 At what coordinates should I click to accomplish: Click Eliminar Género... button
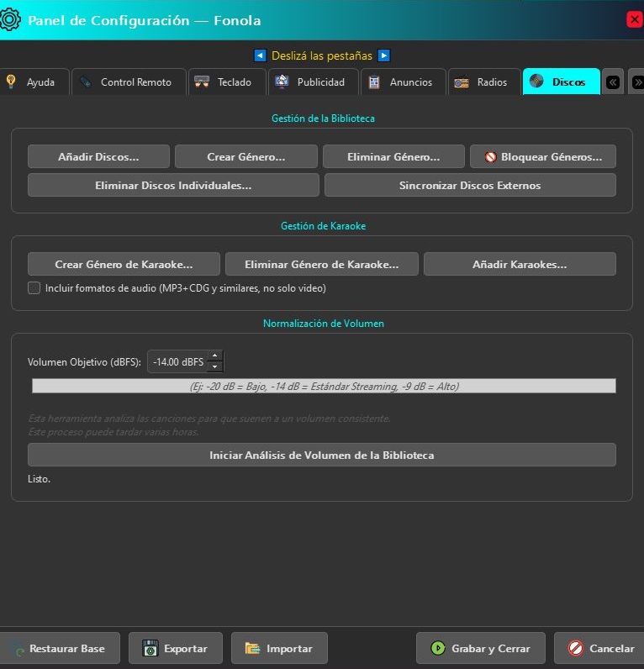(393, 156)
